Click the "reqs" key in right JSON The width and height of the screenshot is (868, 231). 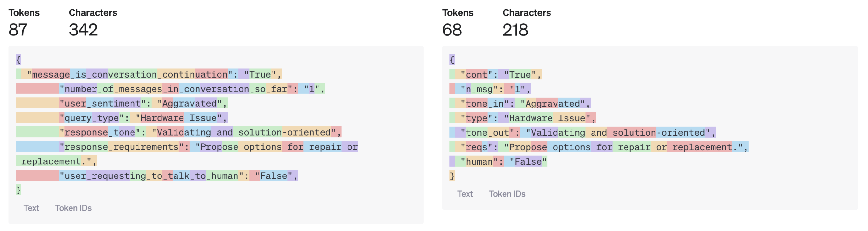point(476,146)
